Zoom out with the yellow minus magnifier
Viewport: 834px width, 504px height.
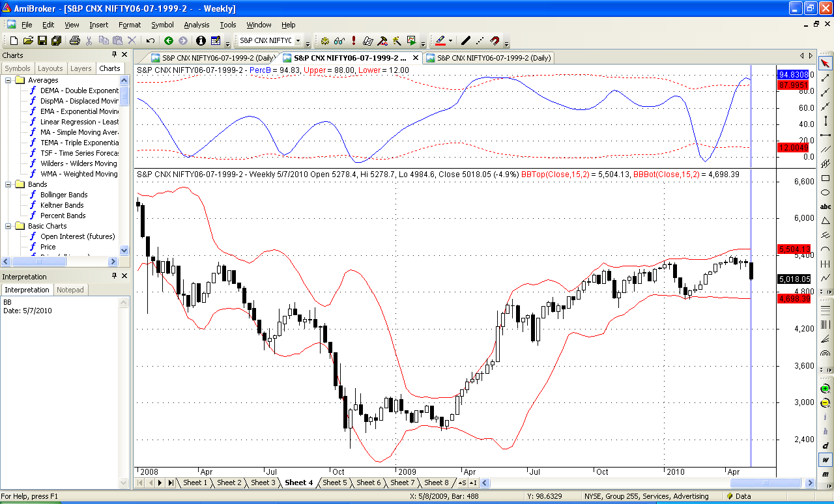coord(826,403)
